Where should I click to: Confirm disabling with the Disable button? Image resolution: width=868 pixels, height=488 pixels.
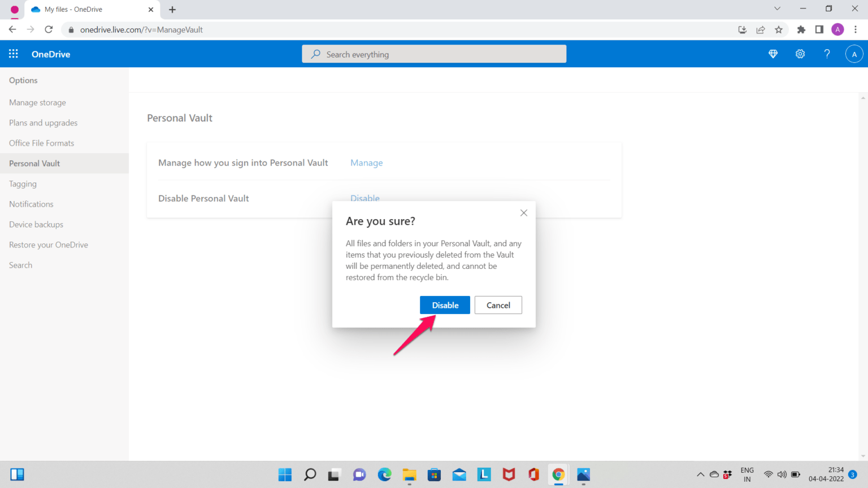pos(445,305)
